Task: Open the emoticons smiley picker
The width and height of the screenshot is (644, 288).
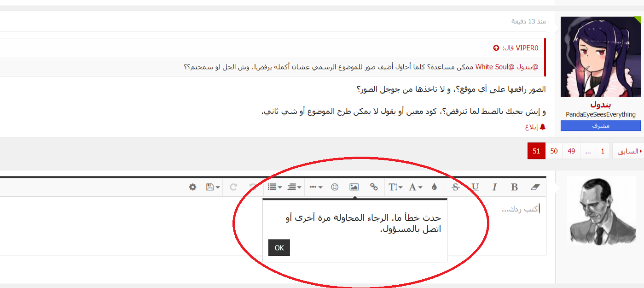Action: pyautogui.click(x=335, y=187)
